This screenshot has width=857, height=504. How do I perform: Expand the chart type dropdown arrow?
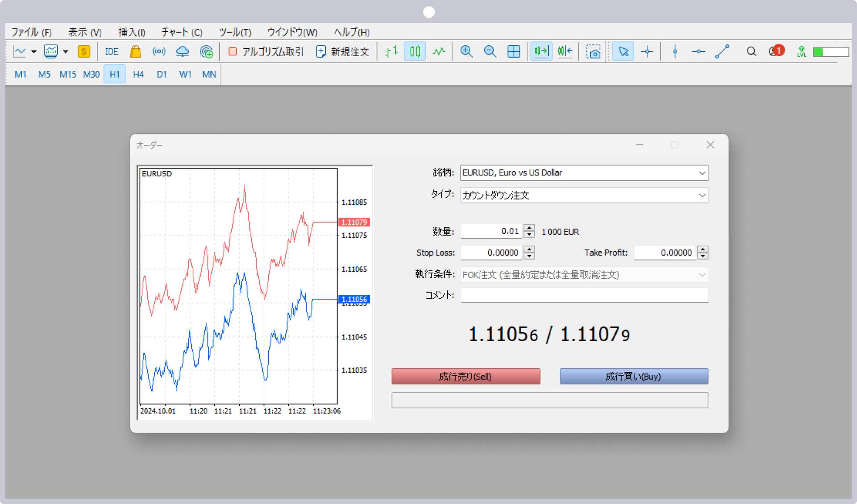33,52
